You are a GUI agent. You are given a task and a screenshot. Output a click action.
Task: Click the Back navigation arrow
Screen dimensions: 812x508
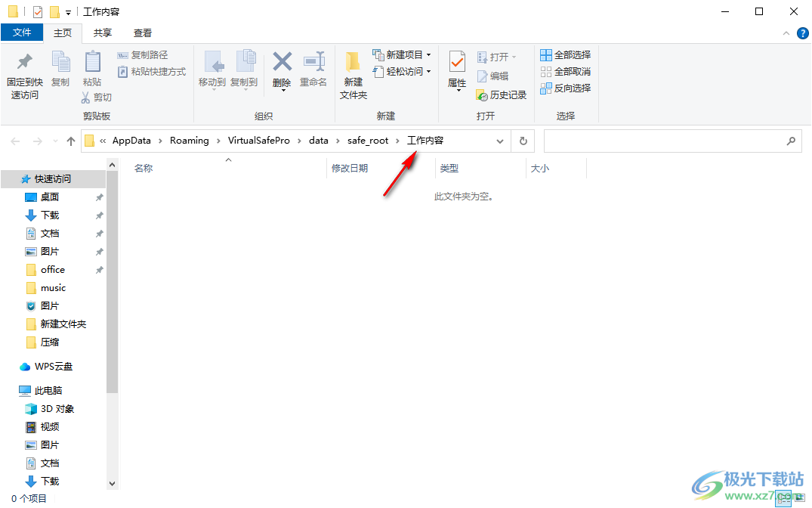(x=16, y=141)
